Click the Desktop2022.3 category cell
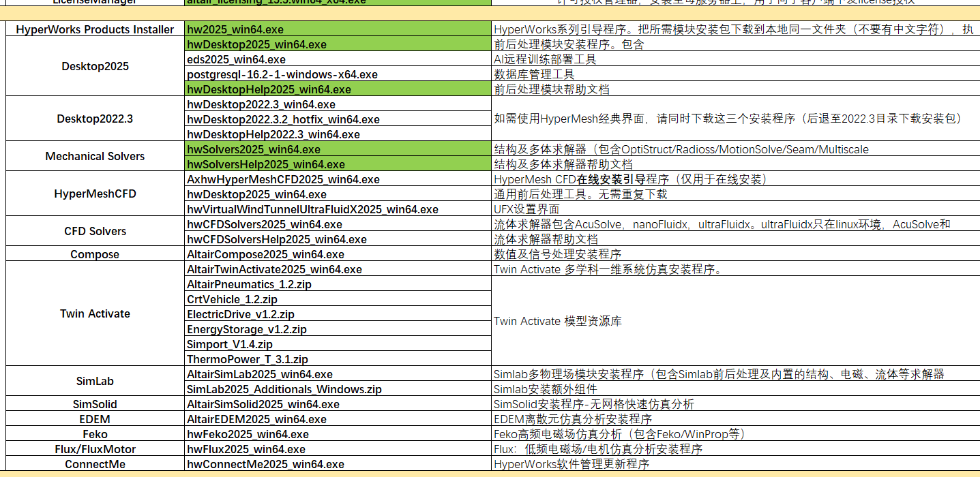 (x=95, y=119)
